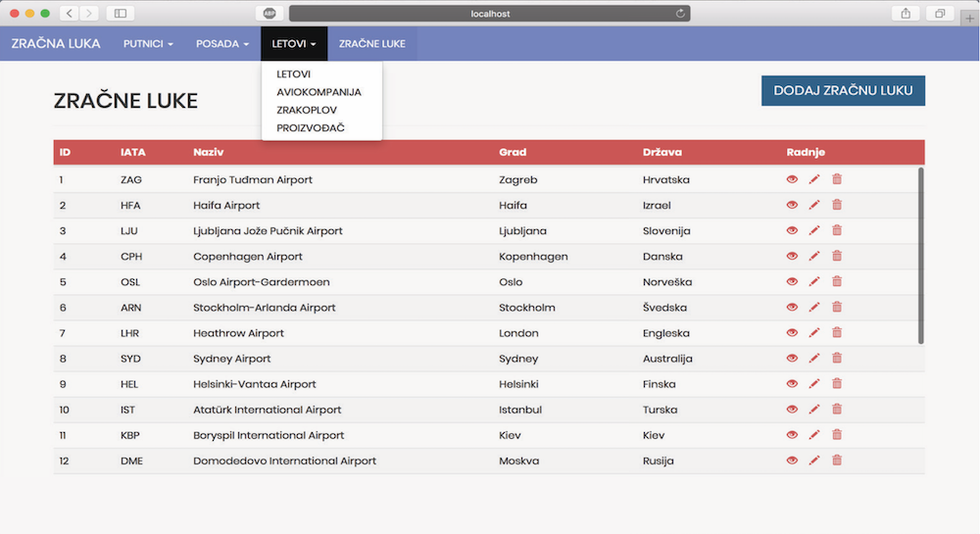Click the reload page icon in address bar
Viewport: 980px width, 534px height.
(x=680, y=14)
